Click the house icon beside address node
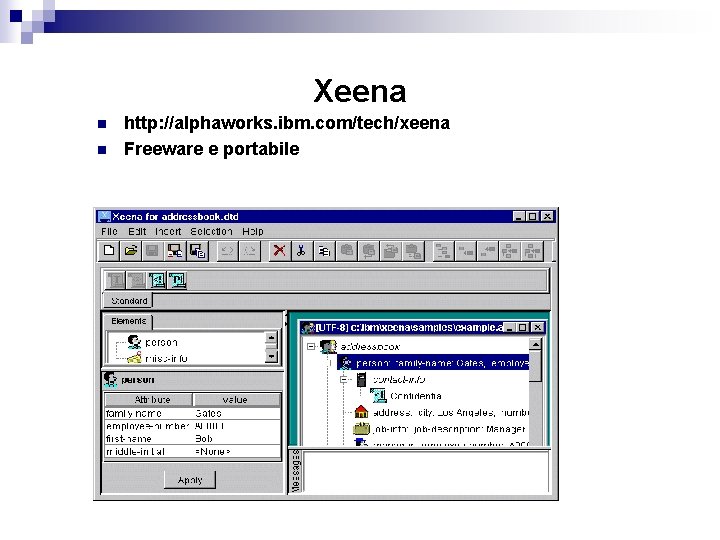This screenshot has width=720, height=540. (x=361, y=411)
